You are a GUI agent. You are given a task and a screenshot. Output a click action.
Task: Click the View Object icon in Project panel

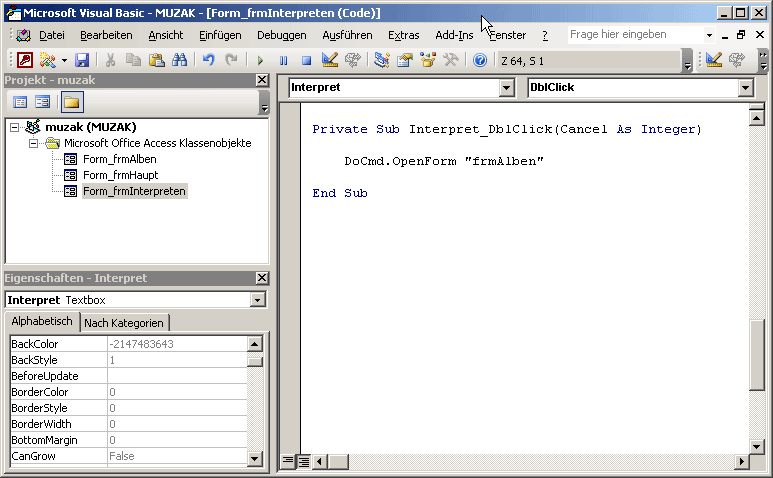43,102
